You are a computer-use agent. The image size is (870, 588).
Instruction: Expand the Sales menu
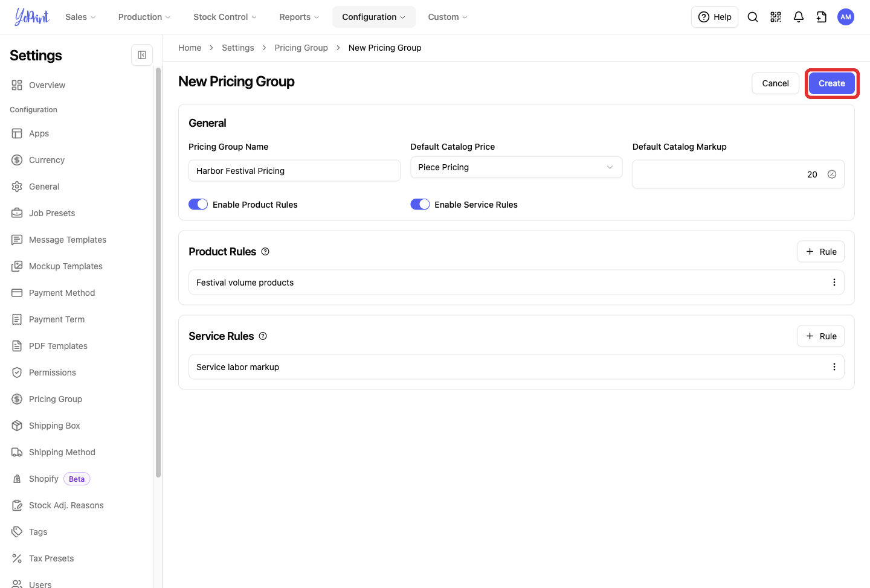(80, 17)
